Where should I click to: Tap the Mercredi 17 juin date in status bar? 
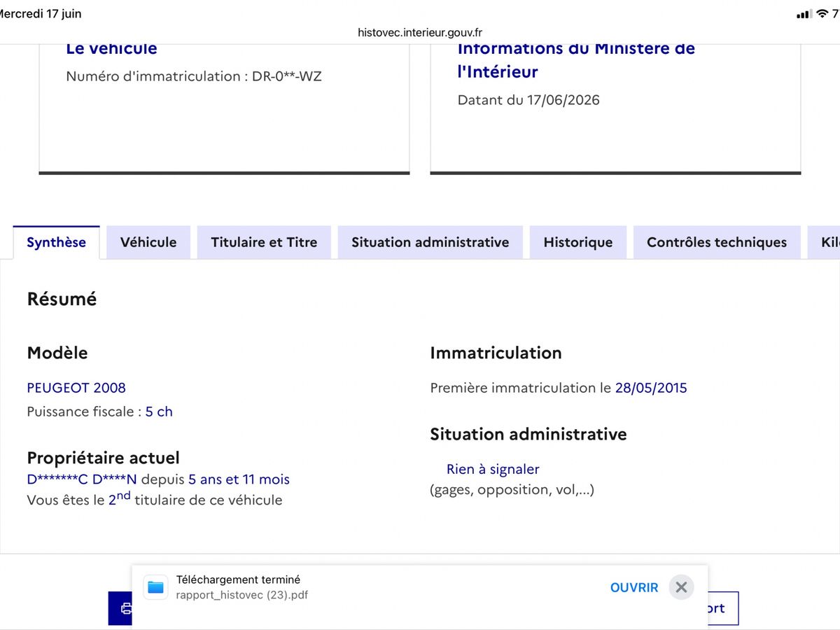click(39, 14)
